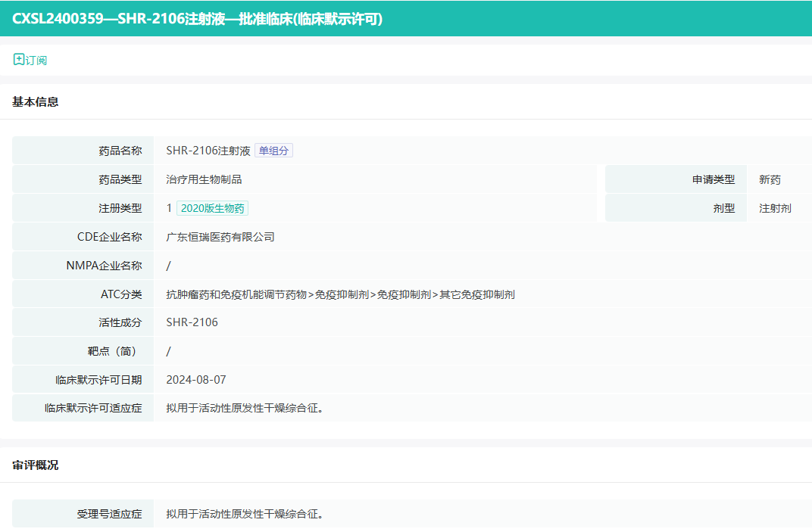Click the 注射剂 dosage form value
Viewport: 812px width, 532px height.
tap(775, 208)
